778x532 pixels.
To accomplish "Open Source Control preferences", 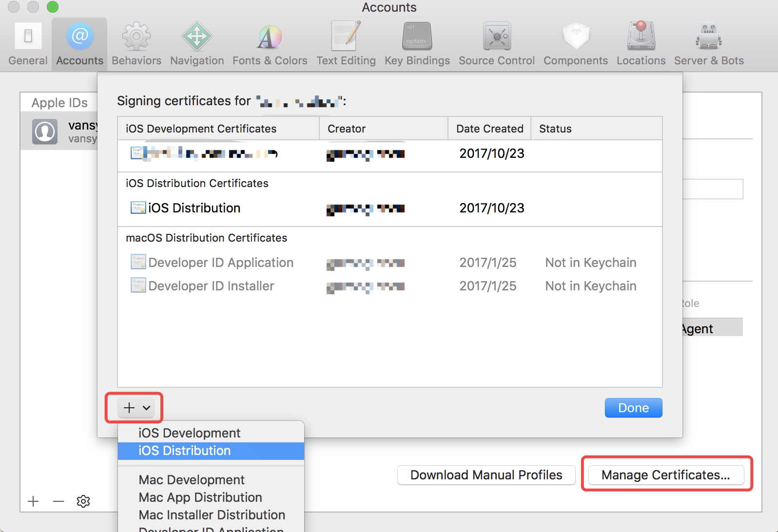I will (x=497, y=44).
